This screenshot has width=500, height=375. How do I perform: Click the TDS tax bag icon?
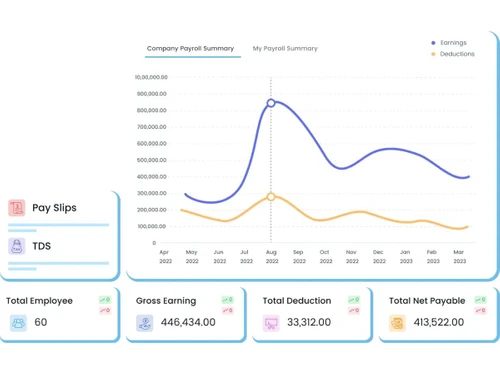point(17,246)
